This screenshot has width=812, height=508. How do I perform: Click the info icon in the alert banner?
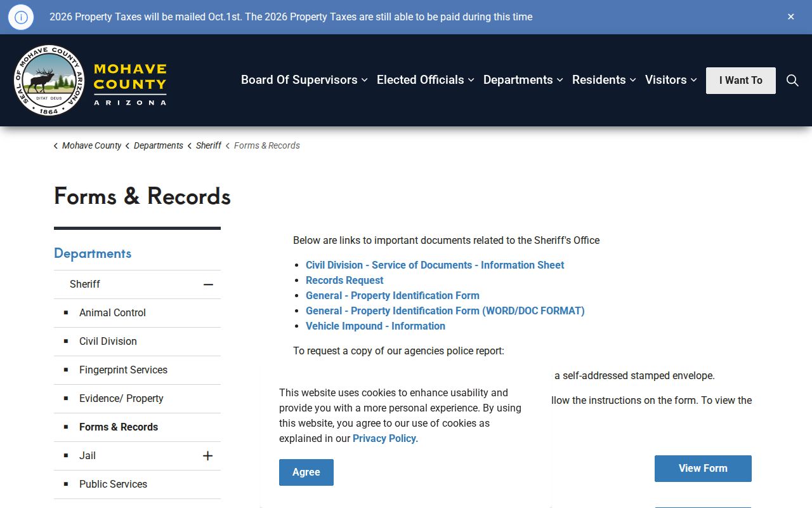(21, 17)
